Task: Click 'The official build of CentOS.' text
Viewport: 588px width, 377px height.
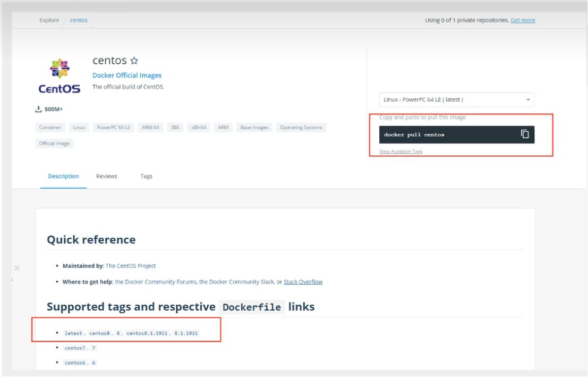Action: click(x=128, y=87)
